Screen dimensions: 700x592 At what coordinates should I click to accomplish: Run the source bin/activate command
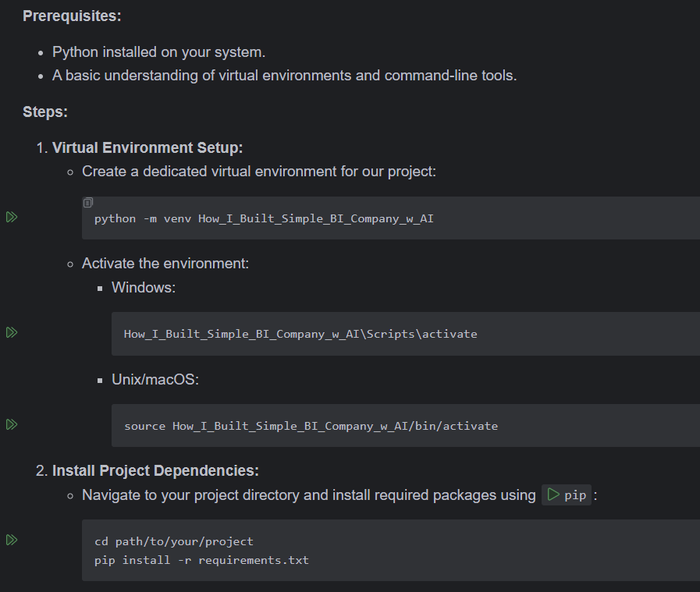[12, 425]
